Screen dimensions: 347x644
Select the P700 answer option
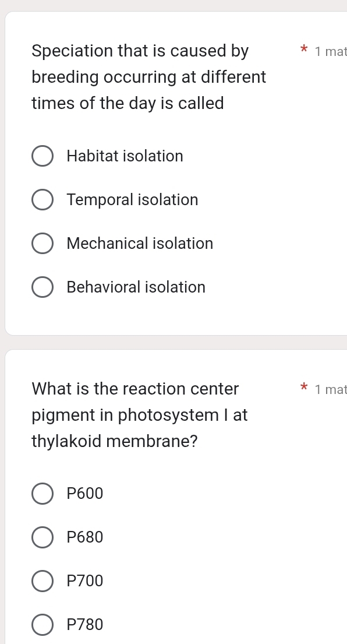pyautogui.click(x=43, y=580)
